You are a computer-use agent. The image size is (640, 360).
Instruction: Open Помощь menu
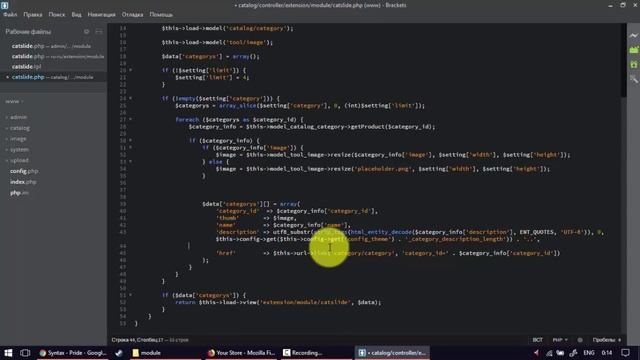[161, 14]
